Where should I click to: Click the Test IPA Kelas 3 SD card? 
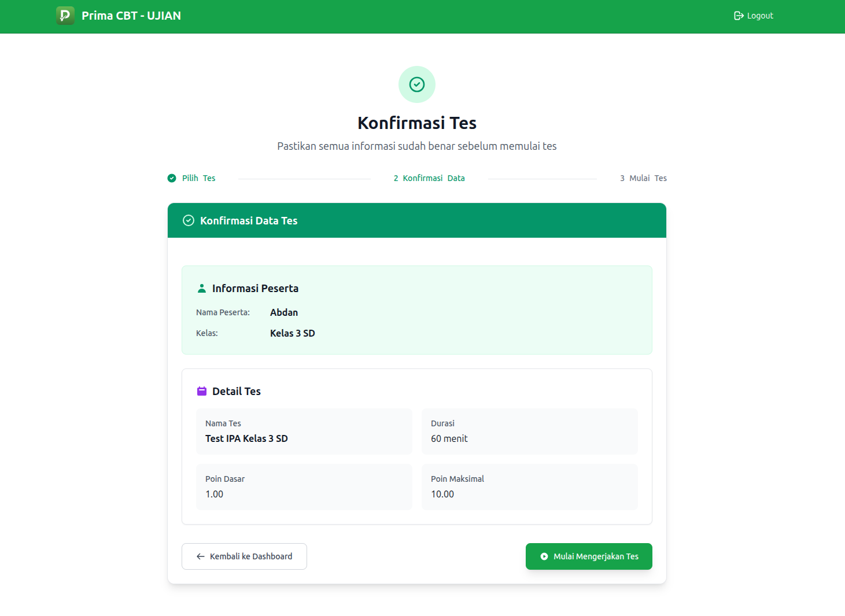coord(304,431)
